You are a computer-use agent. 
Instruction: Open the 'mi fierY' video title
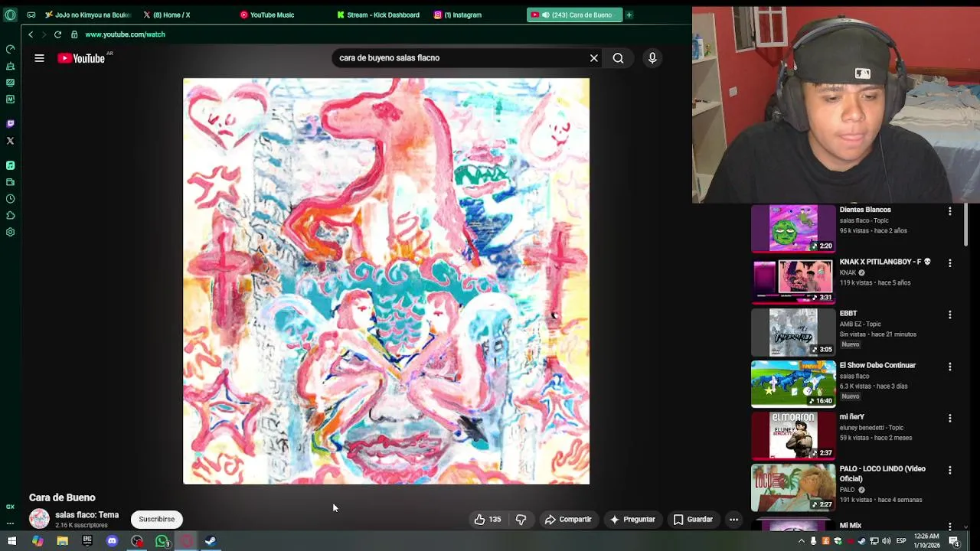click(852, 417)
